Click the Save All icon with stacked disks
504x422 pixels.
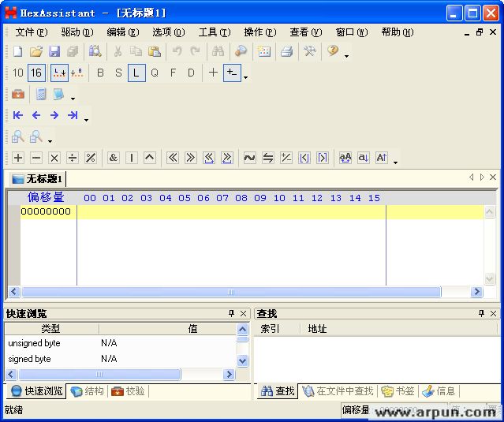point(73,51)
